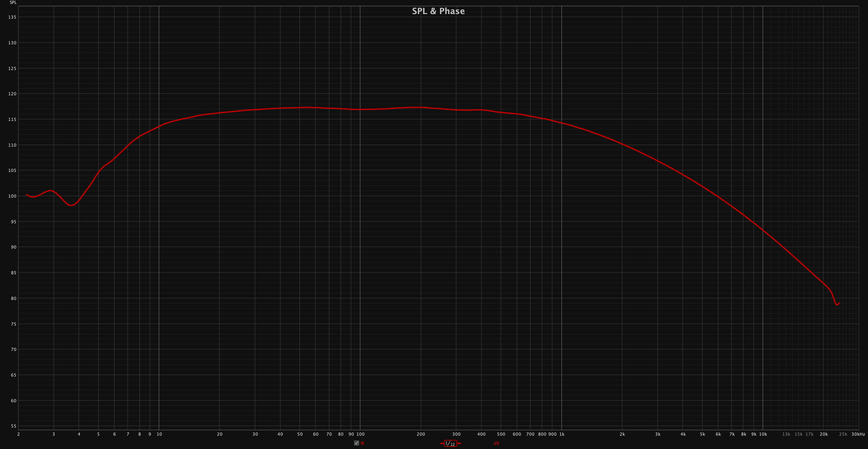Click the red IR legend label
868x449 pixels.
pos(362,443)
